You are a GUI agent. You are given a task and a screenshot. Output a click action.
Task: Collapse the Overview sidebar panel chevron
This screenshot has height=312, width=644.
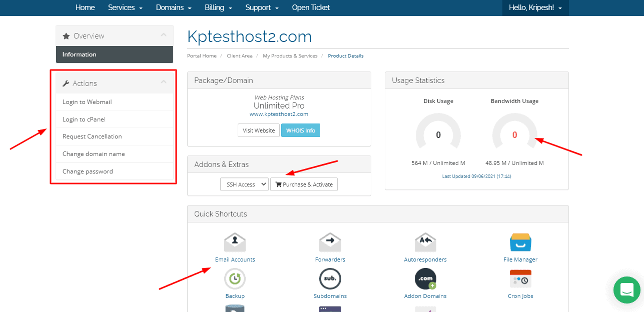(x=164, y=35)
